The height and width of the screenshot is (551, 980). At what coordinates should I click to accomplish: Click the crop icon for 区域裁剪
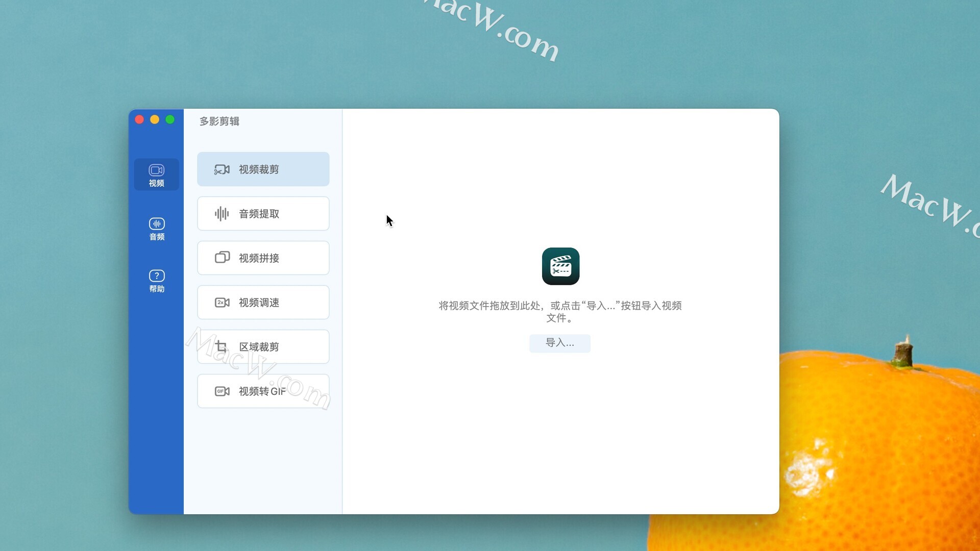point(221,347)
